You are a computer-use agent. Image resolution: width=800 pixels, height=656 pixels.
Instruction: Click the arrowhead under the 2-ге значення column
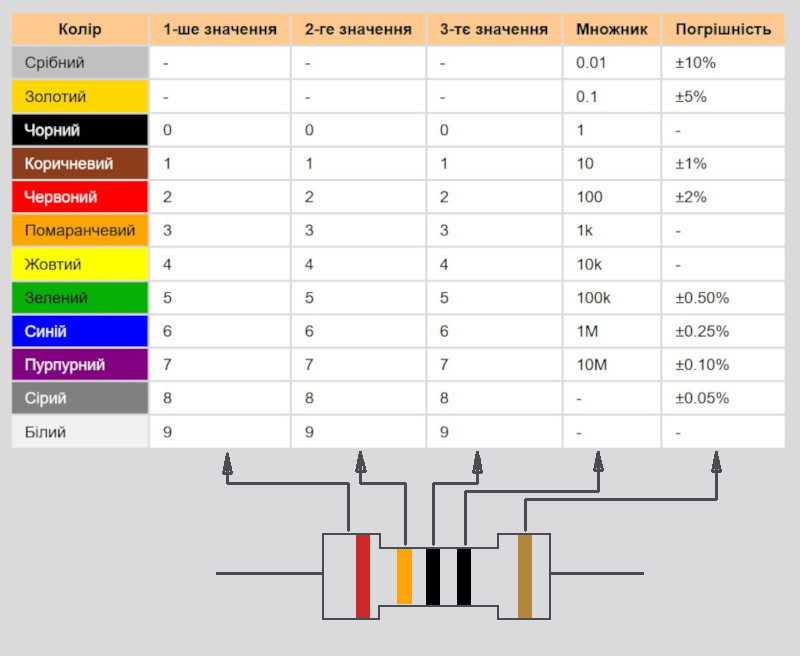[x=359, y=462]
